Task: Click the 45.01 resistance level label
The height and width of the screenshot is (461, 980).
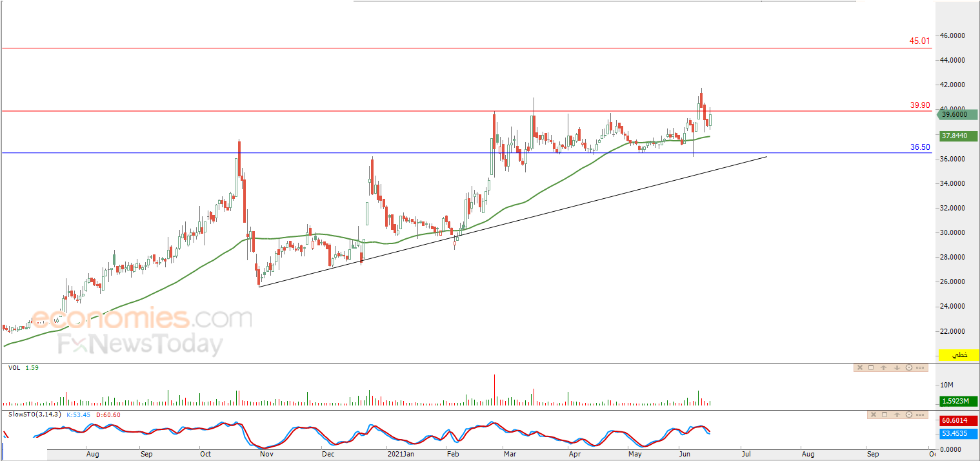Action: click(x=919, y=41)
